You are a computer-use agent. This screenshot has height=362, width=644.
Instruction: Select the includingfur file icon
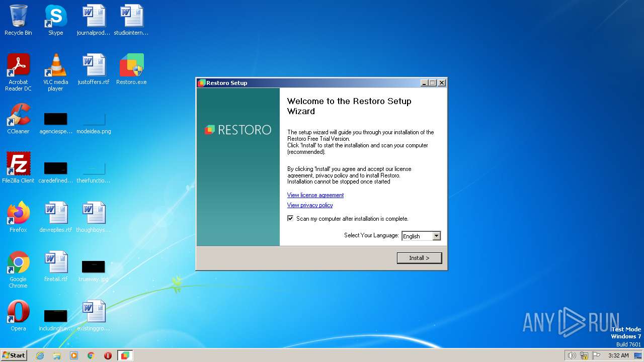pos(55,321)
